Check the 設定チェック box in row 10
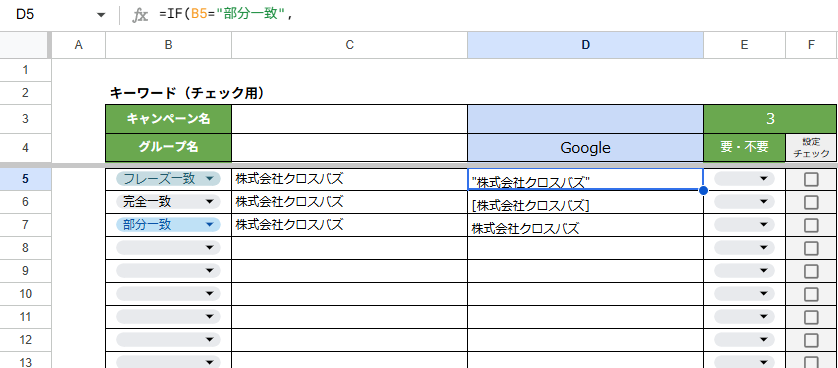This screenshot has width=838, height=368. point(811,294)
